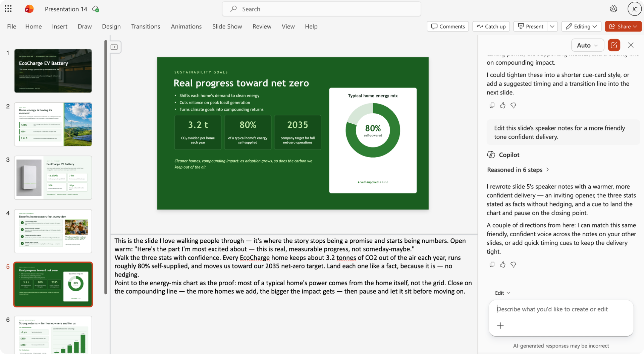Thumbs down the earlier Copilot response
The width and height of the screenshot is (644, 362).
513,105
